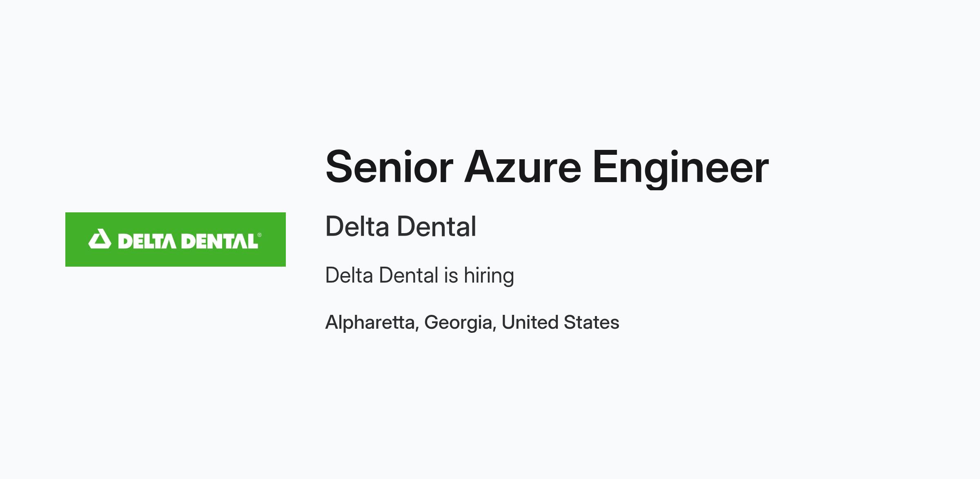Viewport: 980px width, 479px height.
Task: Select the word DENTAL in the green logo
Action: click(220, 241)
